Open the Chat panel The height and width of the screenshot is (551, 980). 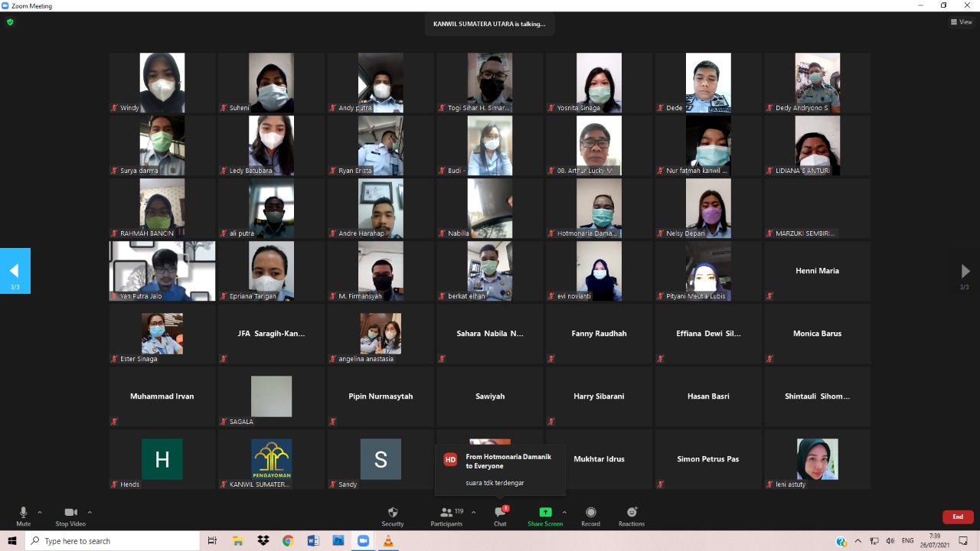tap(500, 513)
